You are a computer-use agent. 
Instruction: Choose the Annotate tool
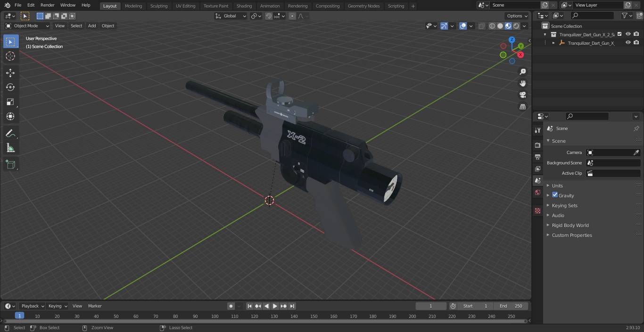click(10, 134)
